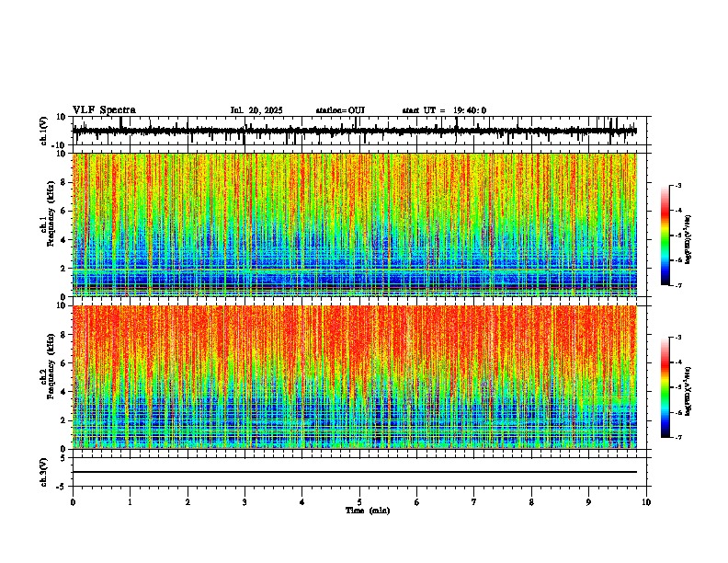The image size is (728, 563).
Task: Click the "7" tick on the time axis
Action: coord(474,502)
